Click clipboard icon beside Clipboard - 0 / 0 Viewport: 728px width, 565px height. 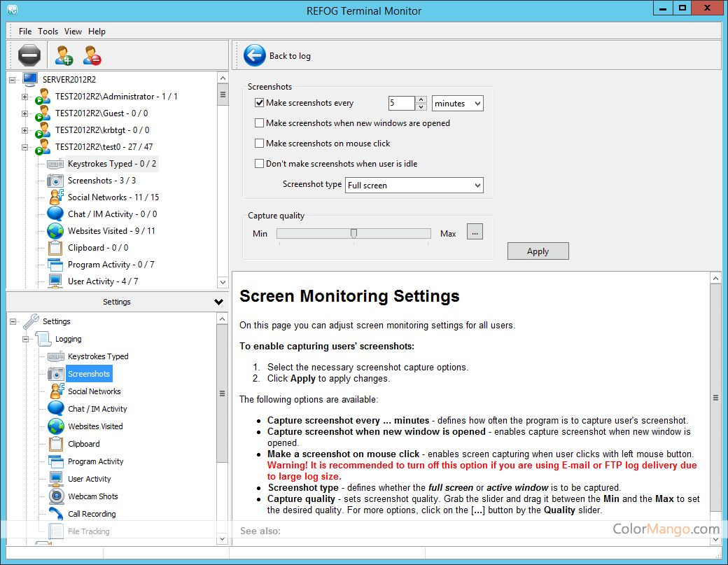tap(55, 247)
